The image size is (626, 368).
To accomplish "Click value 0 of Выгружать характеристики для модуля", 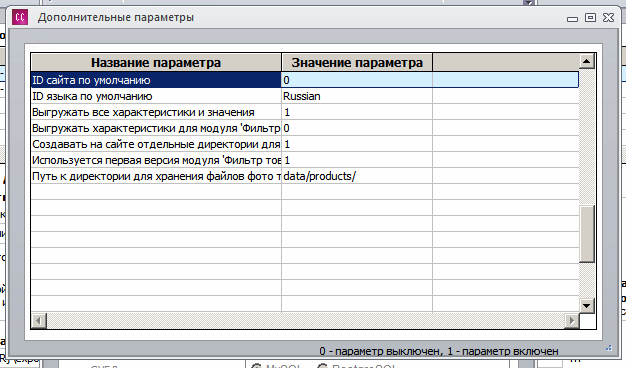I will (x=357, y=128).
